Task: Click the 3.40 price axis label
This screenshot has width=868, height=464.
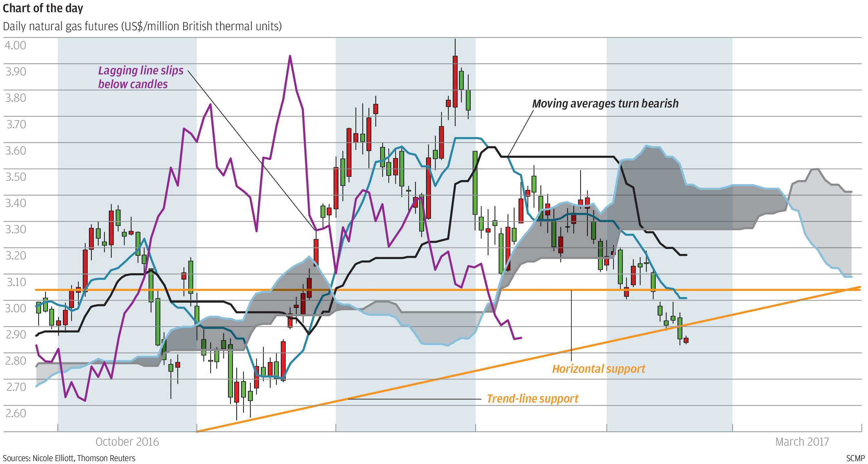Action: tap(15, 203)
